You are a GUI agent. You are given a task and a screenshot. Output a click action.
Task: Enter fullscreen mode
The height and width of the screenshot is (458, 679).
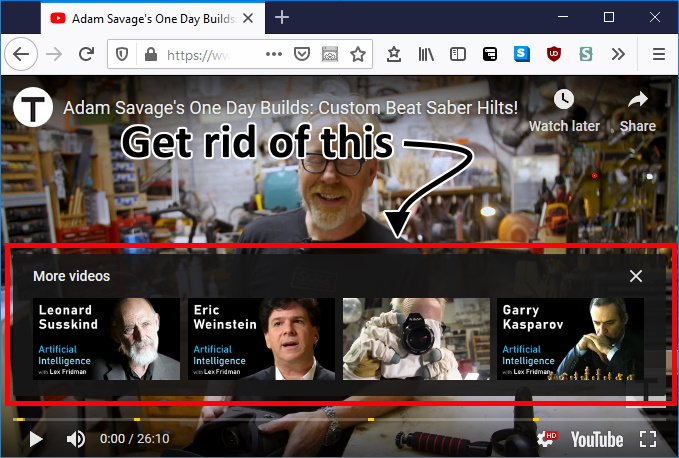[x=648, y=439]
